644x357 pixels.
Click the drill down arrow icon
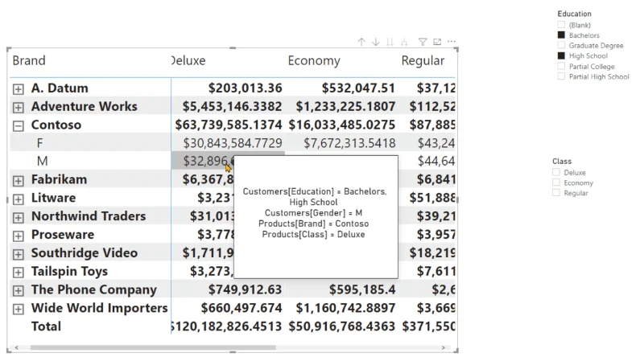click(375, 42)
